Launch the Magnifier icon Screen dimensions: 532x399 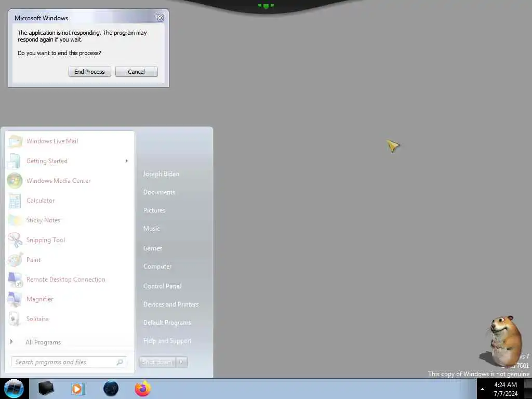tap(15, 299)
